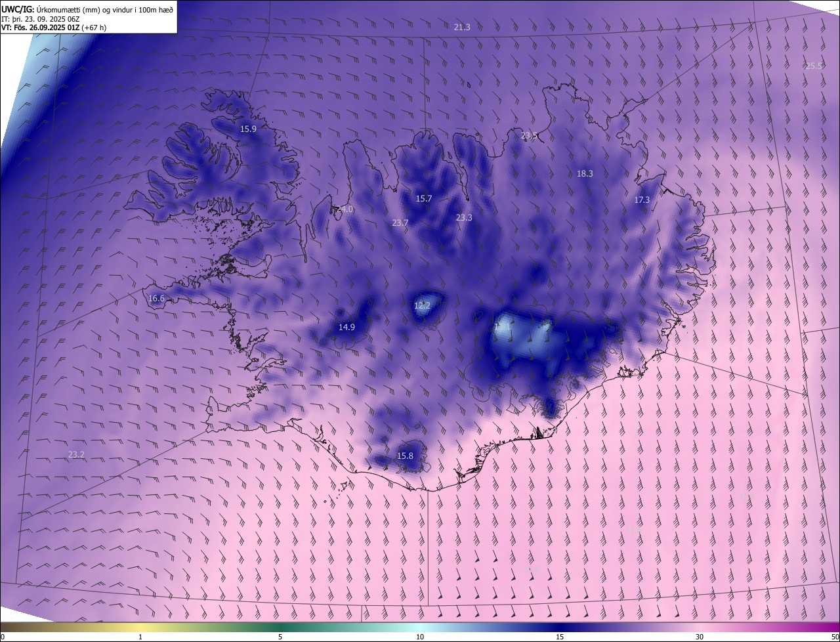Click the valid time line 'VT: Fös. 26.09.2025 01Z'

pyautogui.click(x=41, y=28)
